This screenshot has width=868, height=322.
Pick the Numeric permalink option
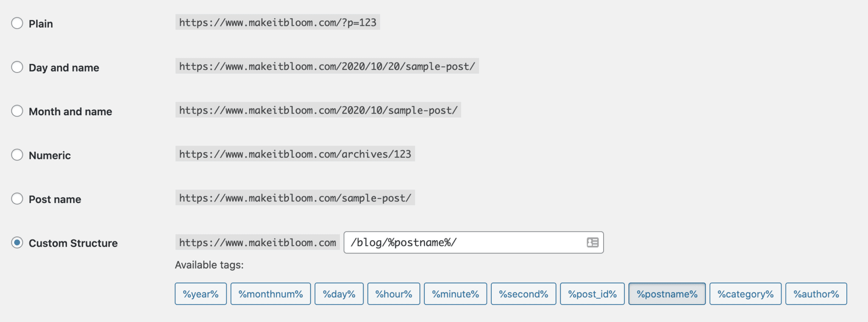point(17,155)
